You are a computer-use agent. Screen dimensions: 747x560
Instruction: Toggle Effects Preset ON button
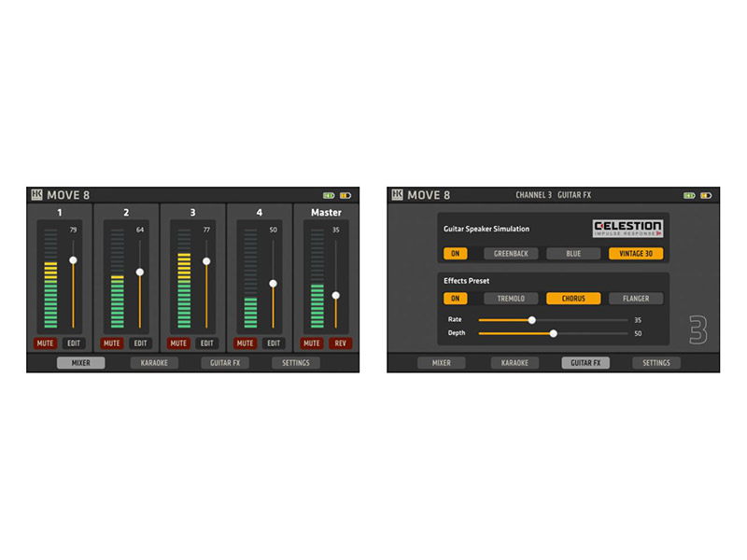[x=456, y=299]
